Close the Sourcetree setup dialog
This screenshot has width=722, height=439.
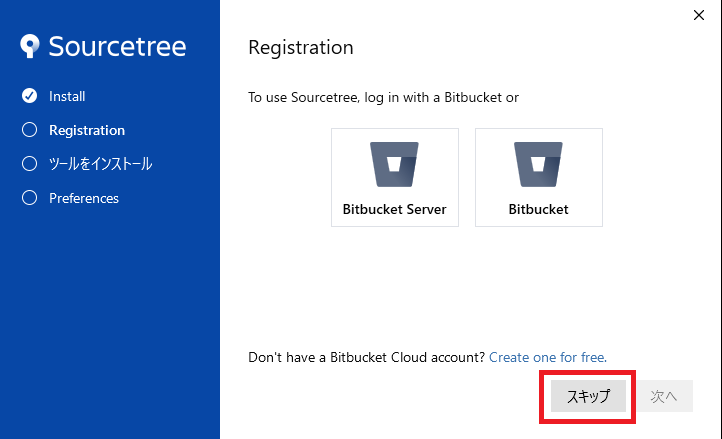point(699,15)
